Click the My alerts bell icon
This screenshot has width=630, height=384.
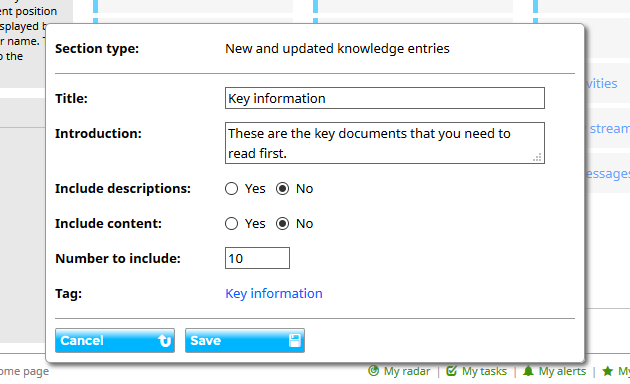click(528, 371)
